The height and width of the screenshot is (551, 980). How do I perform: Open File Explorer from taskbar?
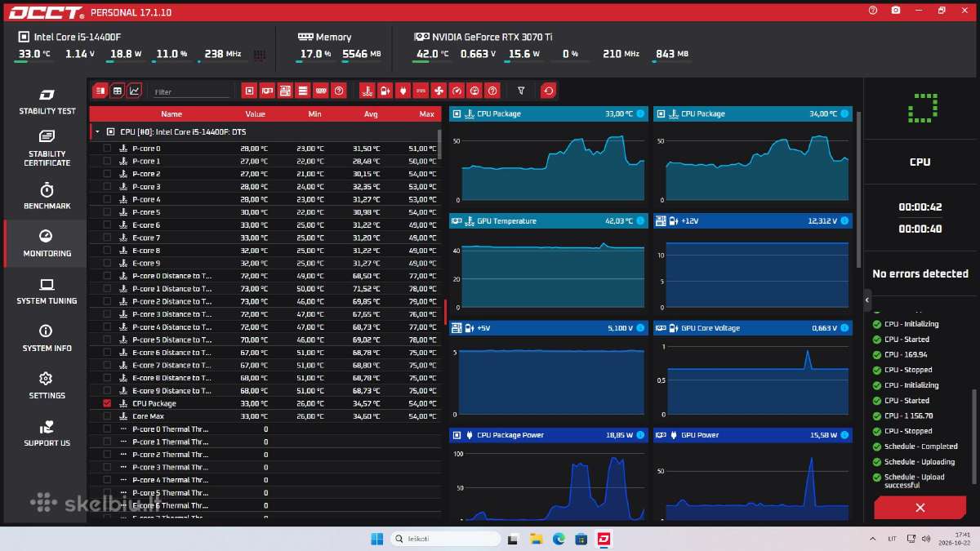click(537, 539)
